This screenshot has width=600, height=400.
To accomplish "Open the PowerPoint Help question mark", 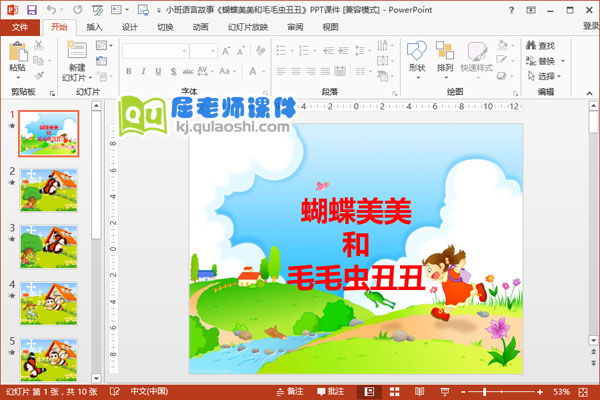I will pyautogui.click(x=511, y=10).
